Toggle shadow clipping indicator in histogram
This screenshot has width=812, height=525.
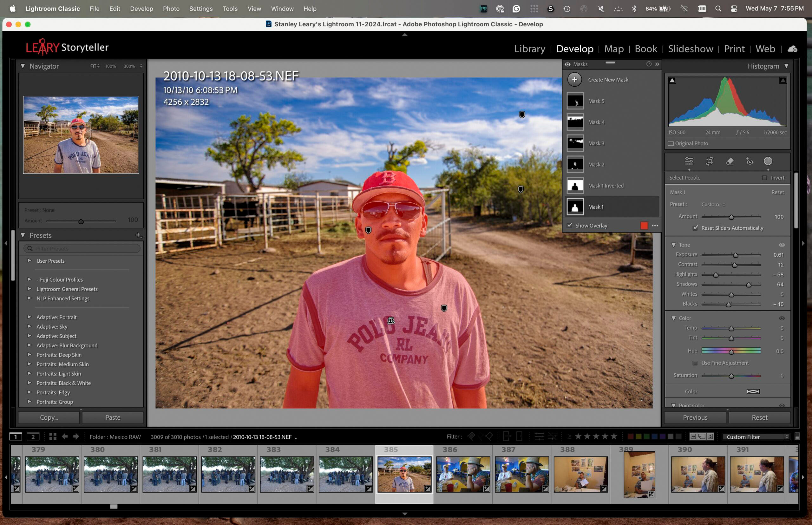pos(672,81)
